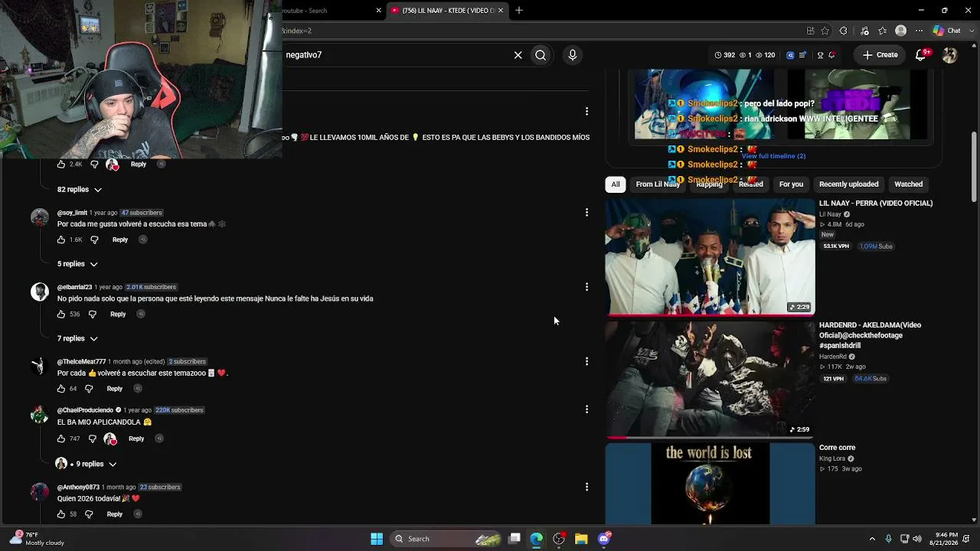Expand the 7 replies thread
The width and height of the screenshot is (980, 551).
[x=77, y=338]
